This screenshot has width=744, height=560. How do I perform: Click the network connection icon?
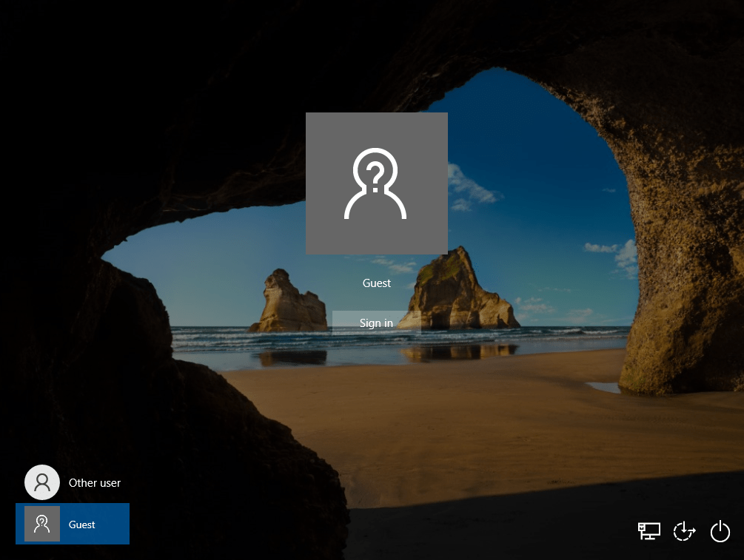649,531
